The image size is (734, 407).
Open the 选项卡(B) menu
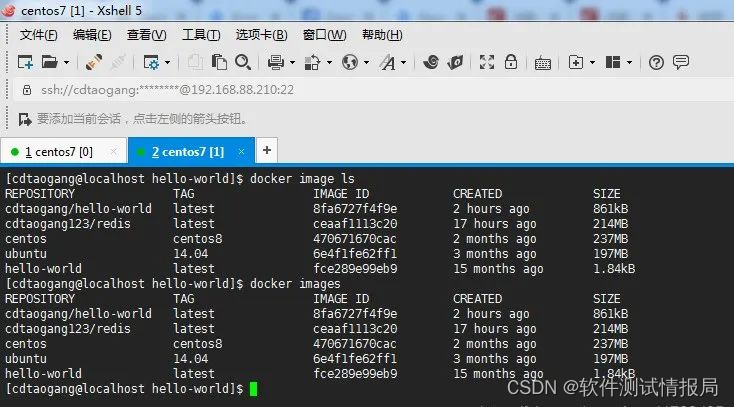261,35
